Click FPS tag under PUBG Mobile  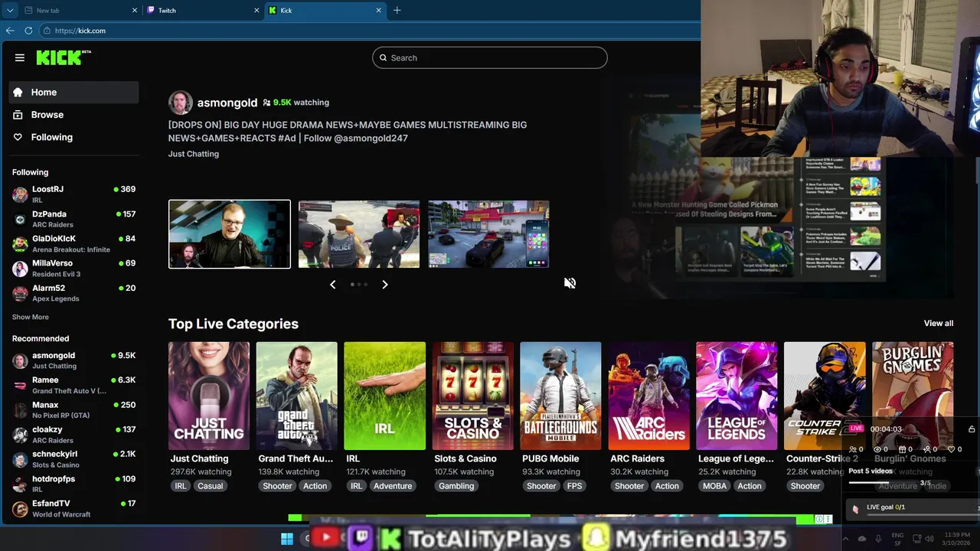tap(574, 486)
